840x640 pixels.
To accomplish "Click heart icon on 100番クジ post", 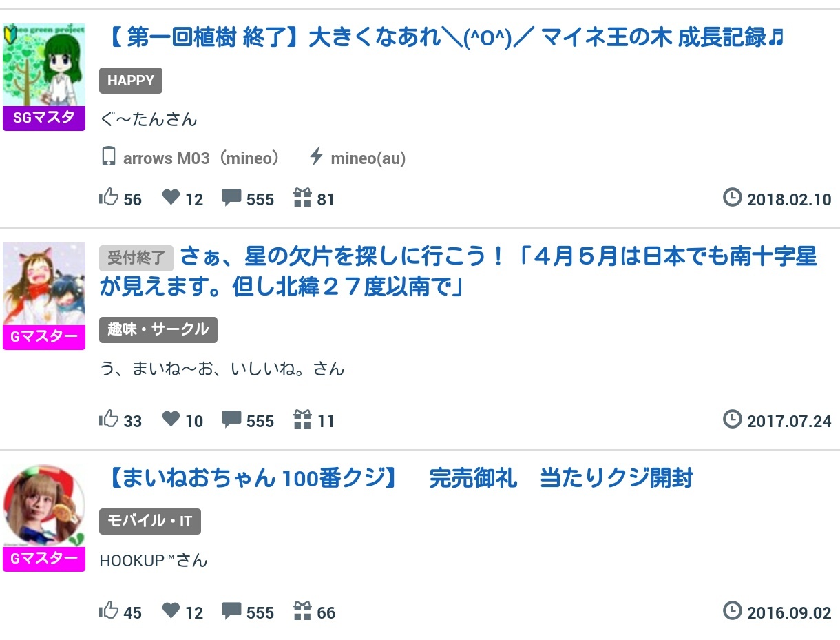I will point(171,611).
